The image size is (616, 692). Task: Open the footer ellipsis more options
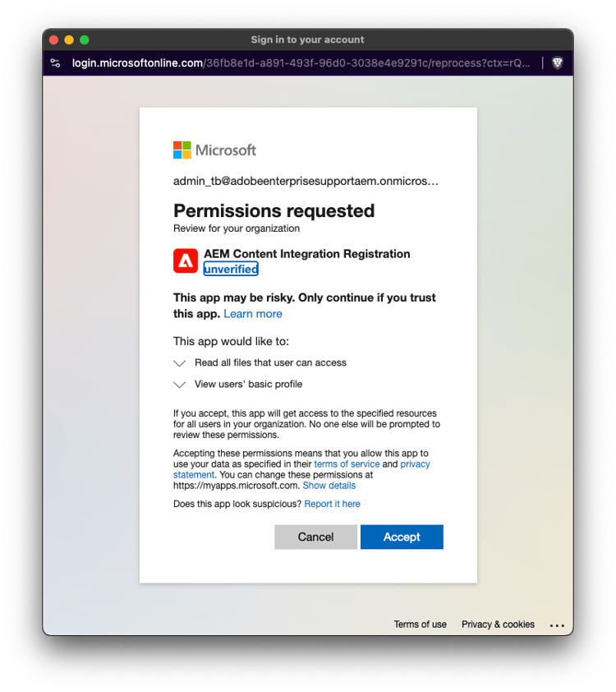click(x=557, y=625)
